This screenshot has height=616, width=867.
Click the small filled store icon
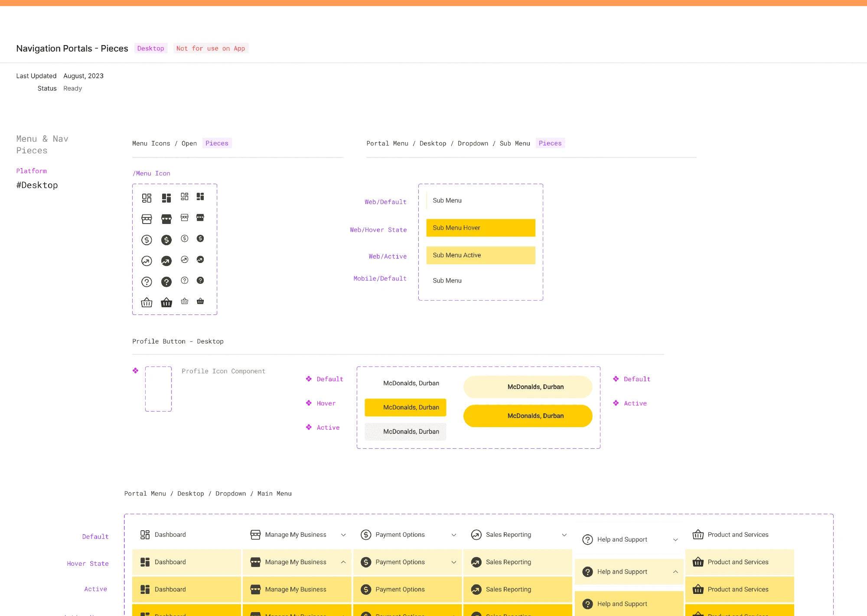point(200,217)
